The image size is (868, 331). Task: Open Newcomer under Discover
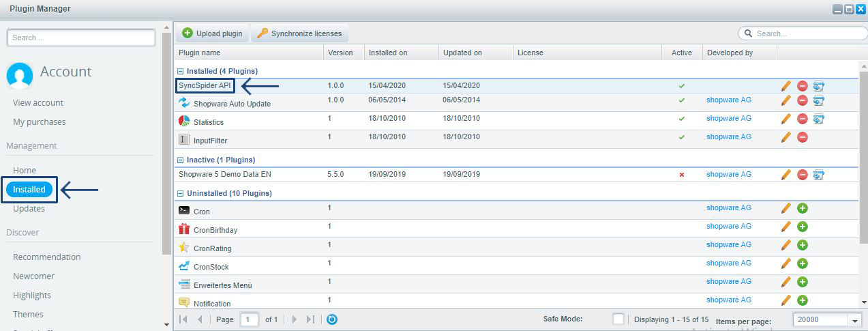[x=33, y=276]
